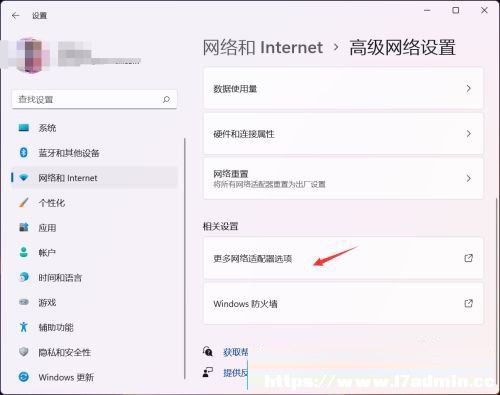Viewport: 500px width, 395px height.
Task: Click the 相关设置 section heading
Action: pyautogui.click(x=220, y=226)
